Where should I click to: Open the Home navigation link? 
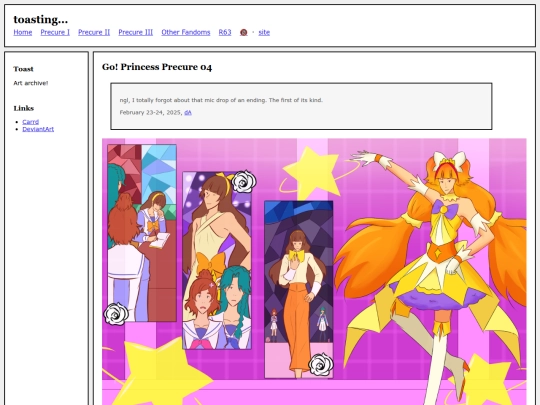[x=23, y=32]
